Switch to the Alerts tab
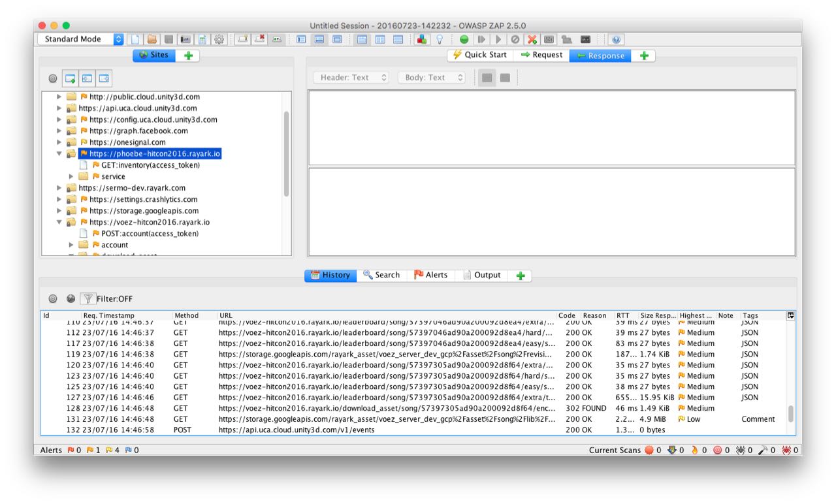Image resolution: width=836 pixels, height=504 pixels. click(430, 275)
